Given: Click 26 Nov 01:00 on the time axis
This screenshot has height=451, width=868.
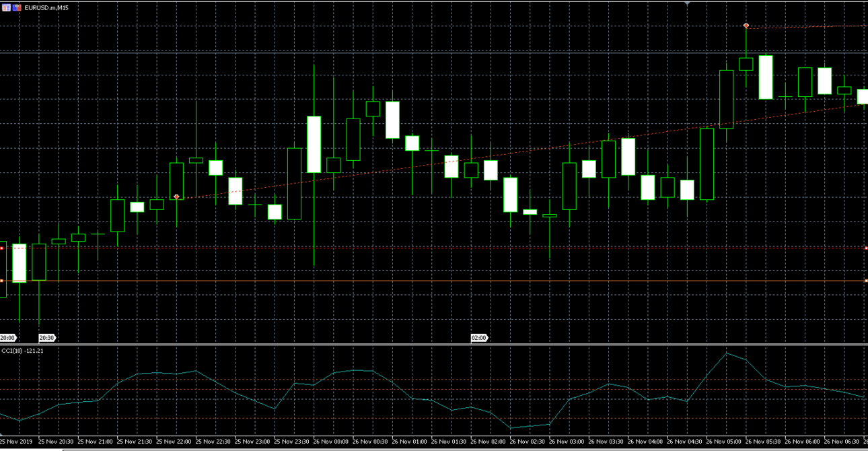Looking at the screenshot, I should (409, 442).
